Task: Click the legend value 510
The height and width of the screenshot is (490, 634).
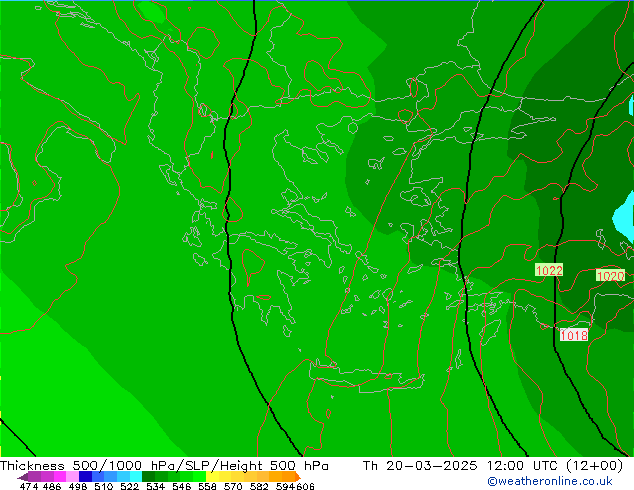Action: coord(104,486)
